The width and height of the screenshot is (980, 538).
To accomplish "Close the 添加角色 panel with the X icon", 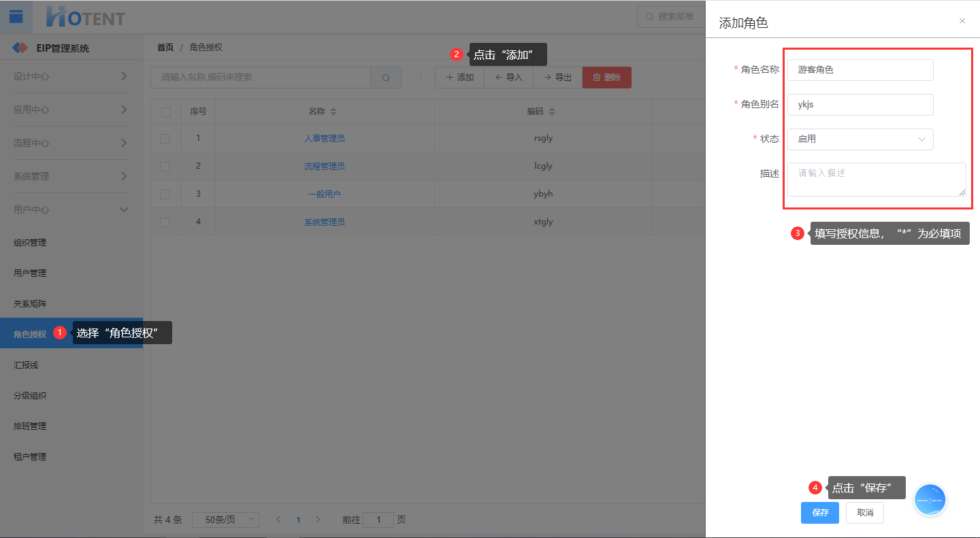I will (x=962, y=21).
